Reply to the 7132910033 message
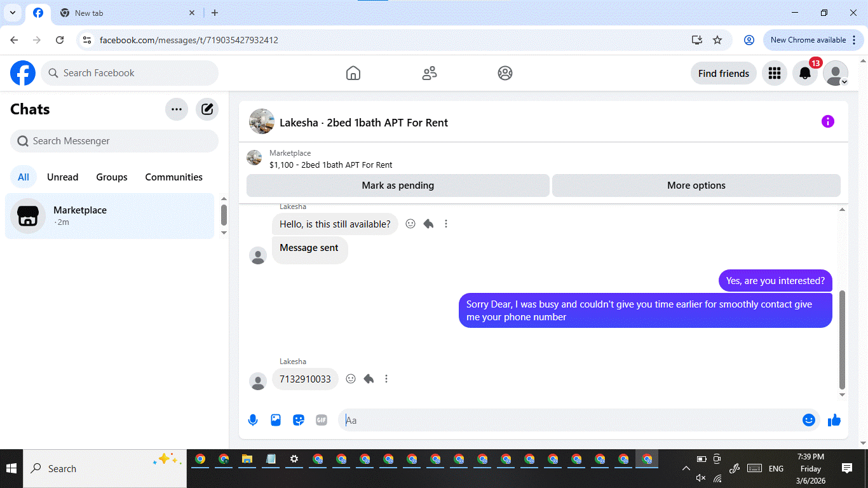This screenshot has height=488, width=868. 369,379
